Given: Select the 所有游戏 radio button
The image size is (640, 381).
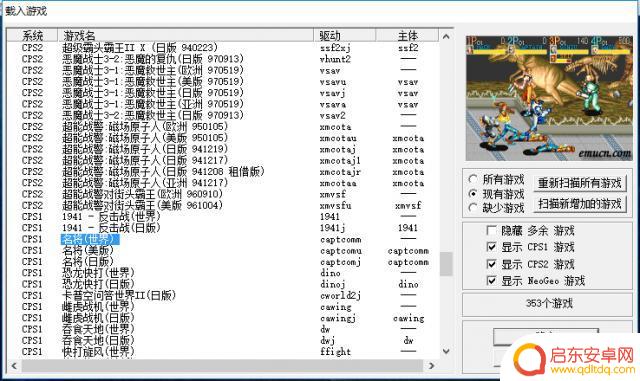Looking at the screenshot, I should (x=473, y=179).
